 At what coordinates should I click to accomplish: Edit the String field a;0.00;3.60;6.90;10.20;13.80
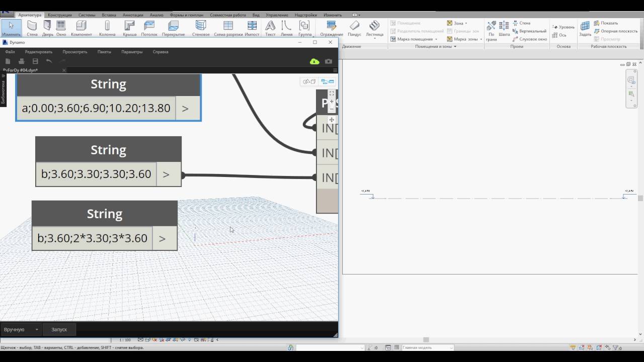coord(96,108)
